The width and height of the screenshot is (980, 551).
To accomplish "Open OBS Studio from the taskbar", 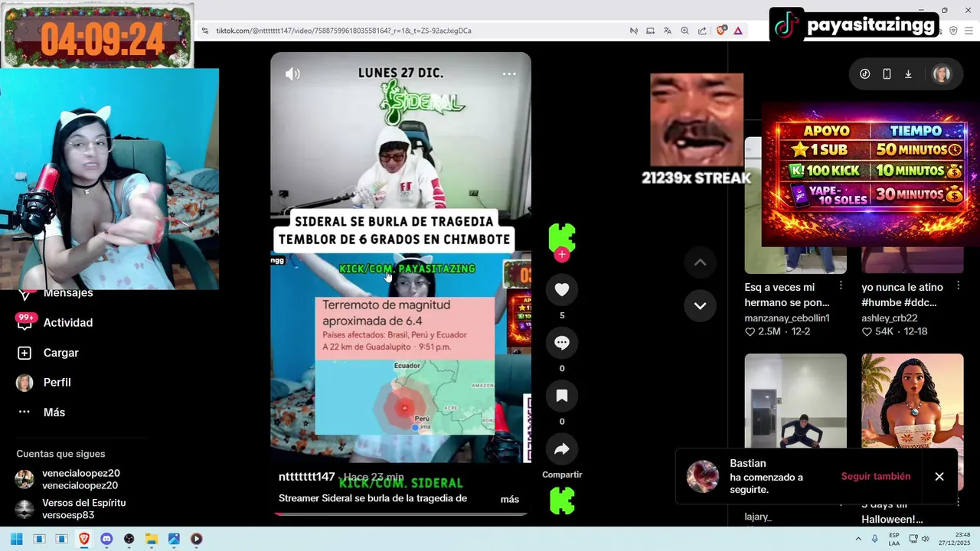I will coord(129,539).
